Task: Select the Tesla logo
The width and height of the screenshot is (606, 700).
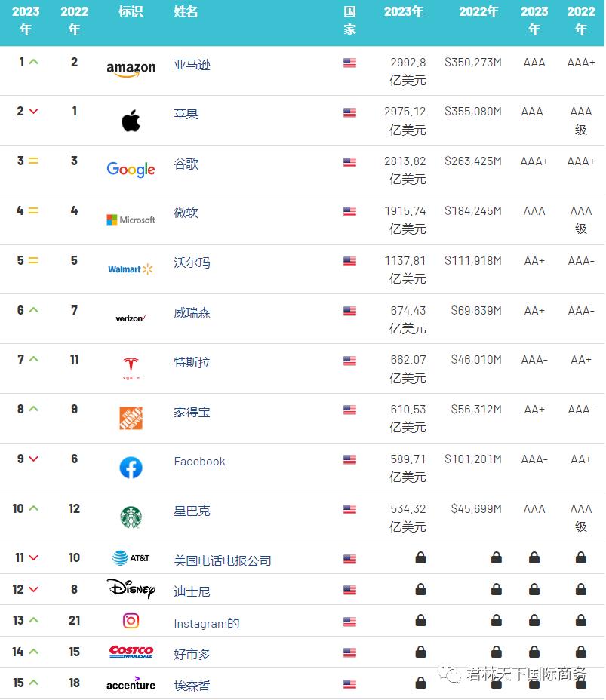Action: (x=130, y=367)
